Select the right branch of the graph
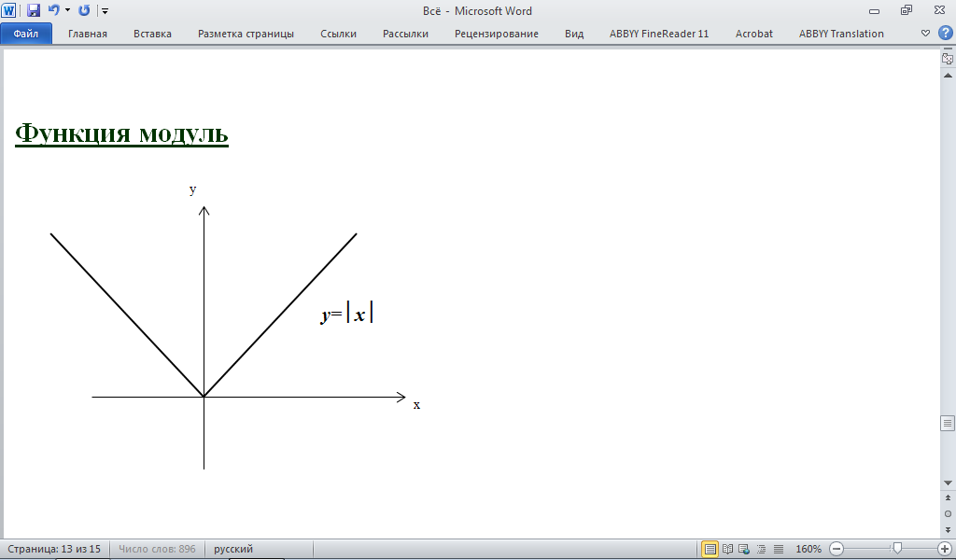The width and height of the screenshot is (956, 560). pyautogui.click(x=280, y=315)
